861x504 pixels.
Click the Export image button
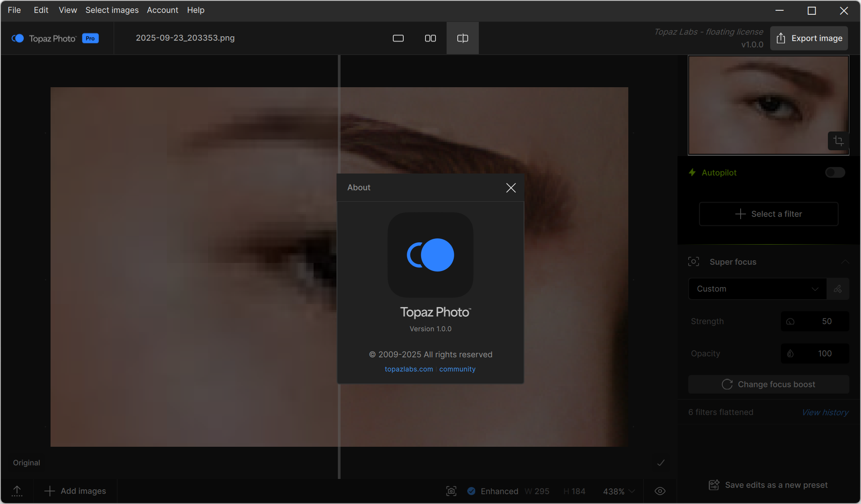pyautogui.click(x=809, y=38)
